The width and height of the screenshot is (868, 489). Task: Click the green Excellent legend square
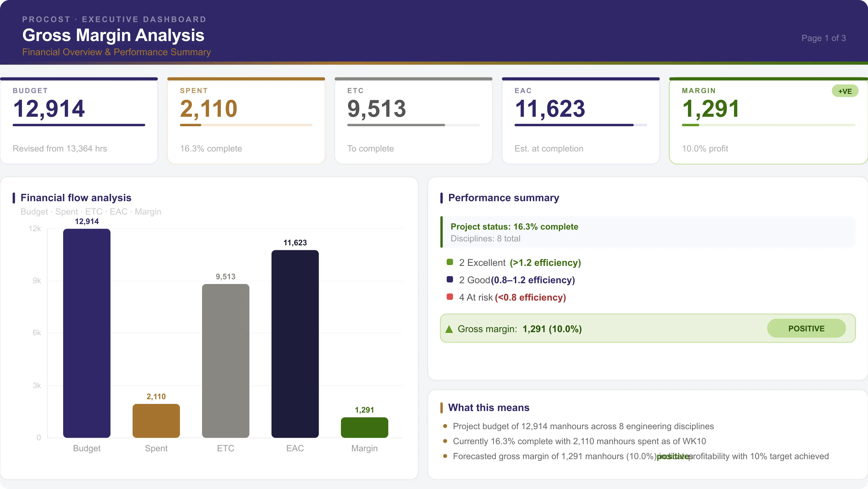point(450,262)
